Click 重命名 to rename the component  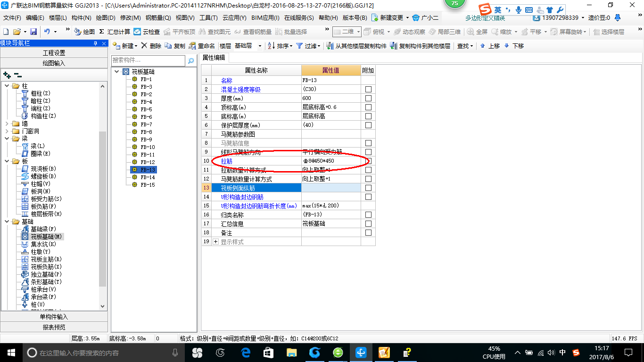click(202, 46)
